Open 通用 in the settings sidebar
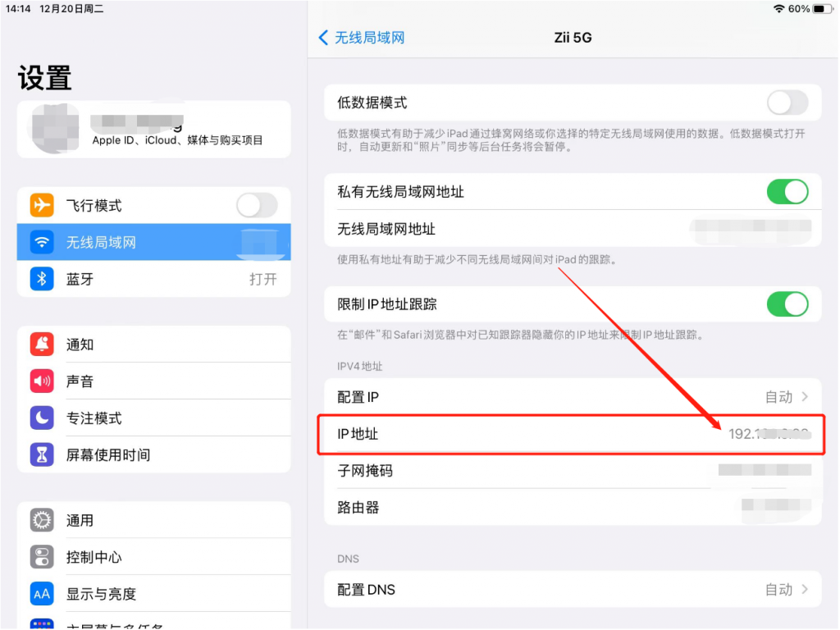 click(153, 519)
